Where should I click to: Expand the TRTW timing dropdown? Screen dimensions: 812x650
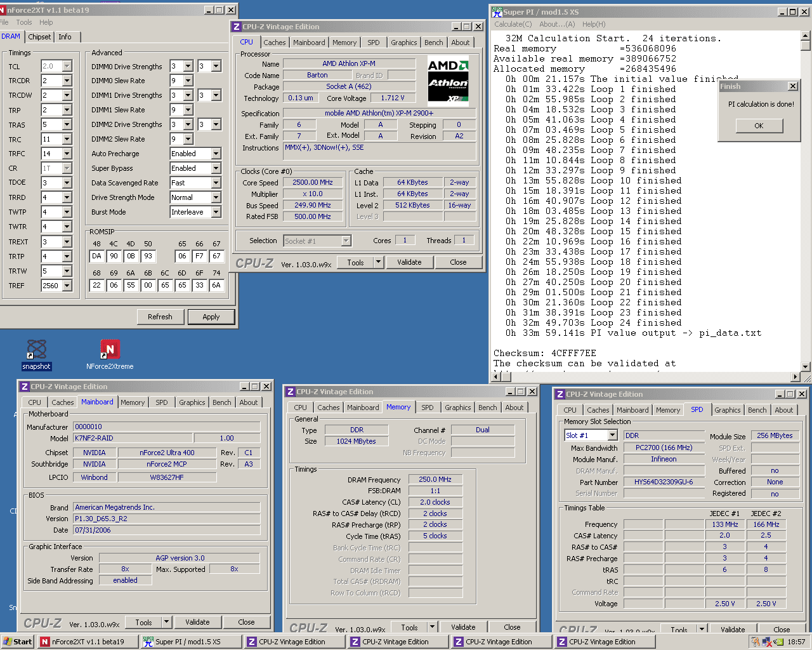(x=67, y=271)
